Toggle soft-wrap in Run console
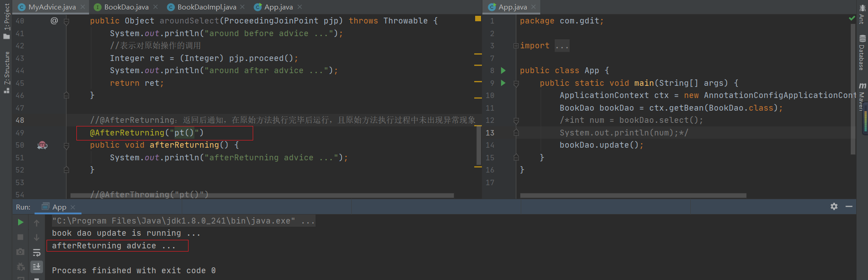868x280 pixels. pos(37,252)
